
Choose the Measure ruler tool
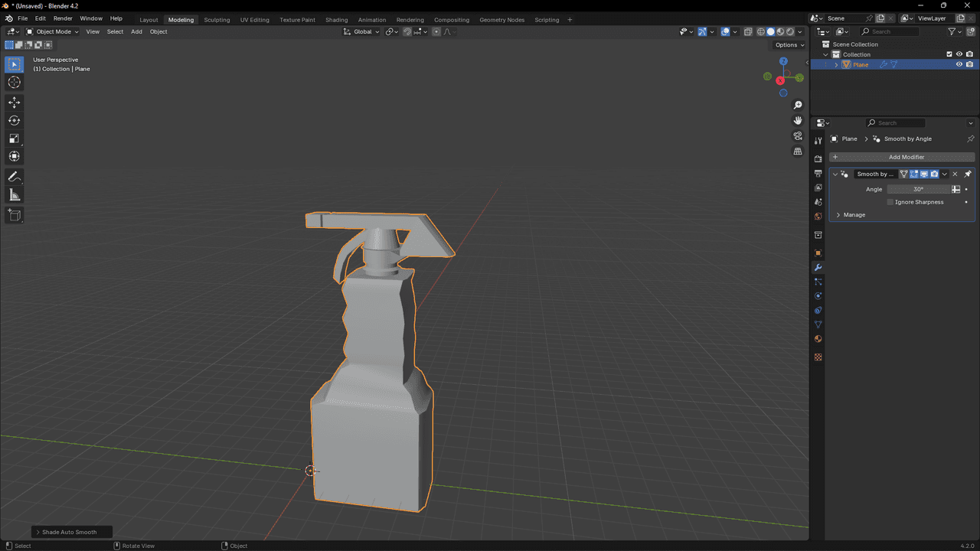tap(14, 195)
